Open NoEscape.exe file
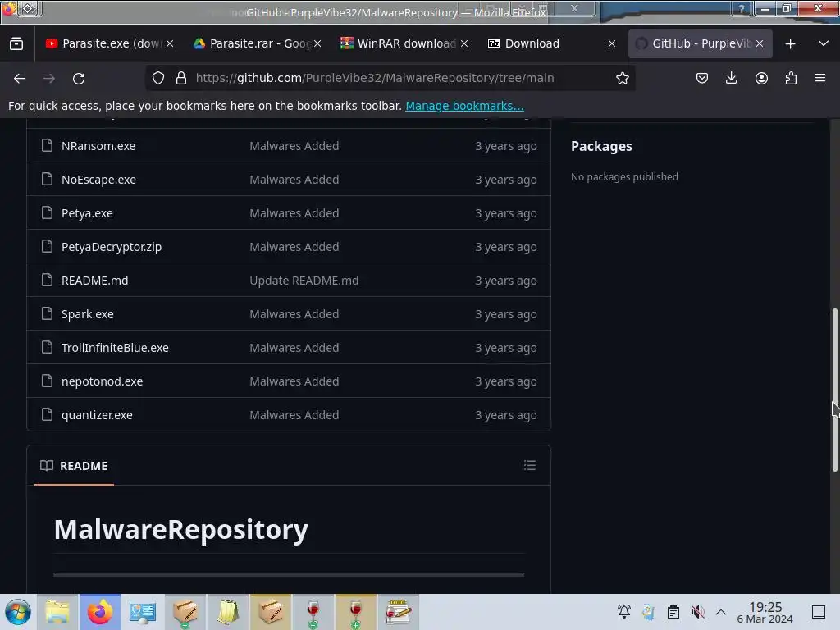Screen dimensions: 840x630 98,180
